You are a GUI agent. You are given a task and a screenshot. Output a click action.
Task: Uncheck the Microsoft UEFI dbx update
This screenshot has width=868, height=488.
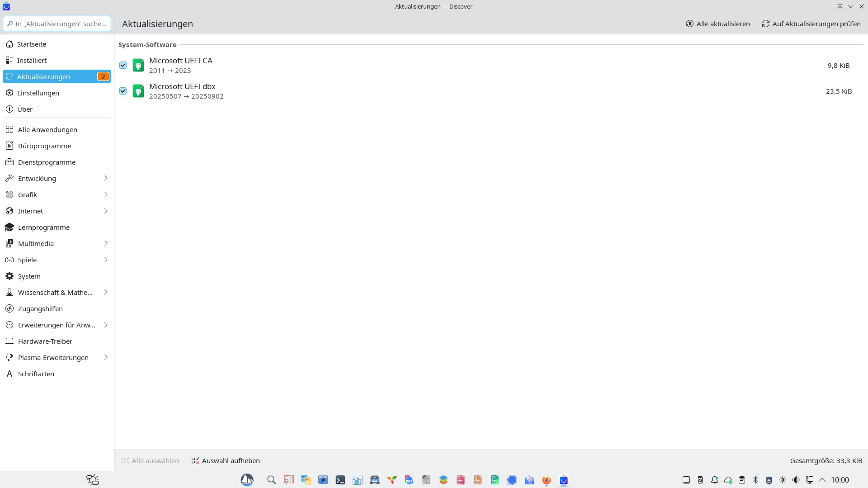click(123, 91)
